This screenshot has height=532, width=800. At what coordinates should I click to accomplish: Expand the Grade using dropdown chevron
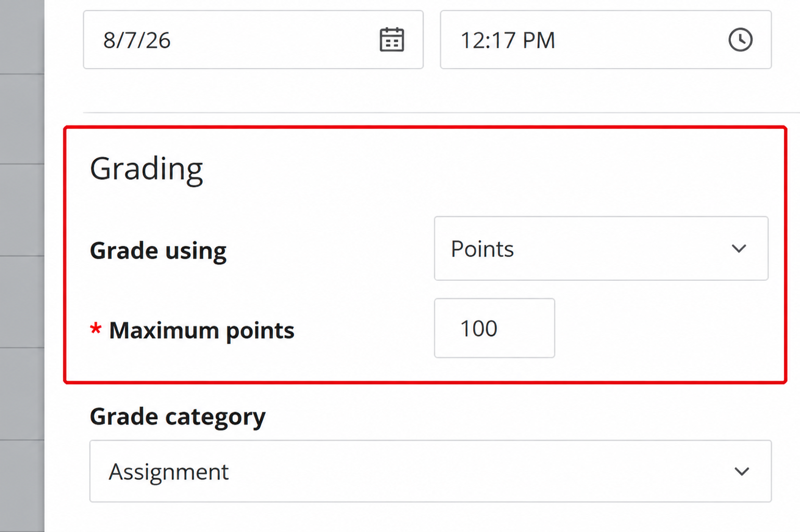[739, 249]
